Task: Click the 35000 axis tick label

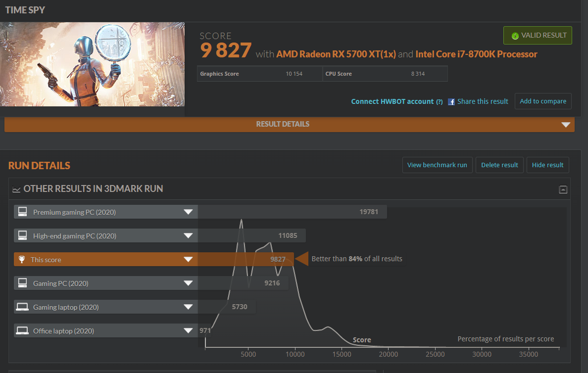Action: [x=529, y=354]
